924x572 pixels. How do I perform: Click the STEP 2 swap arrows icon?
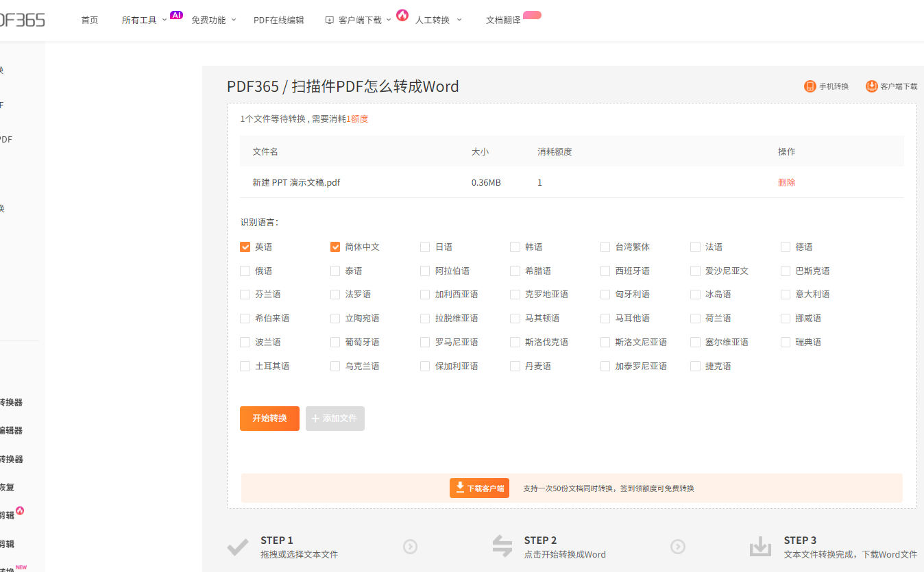coord(502,547)
